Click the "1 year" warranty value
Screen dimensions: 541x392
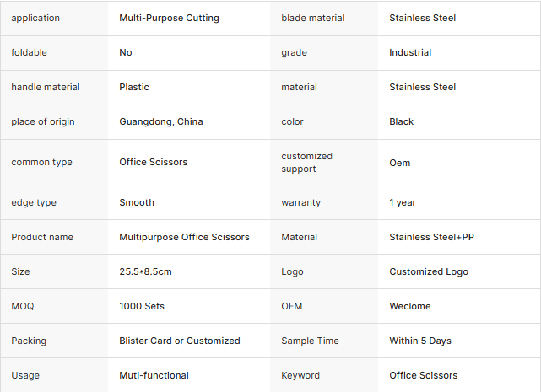click(x=403, y=202)
